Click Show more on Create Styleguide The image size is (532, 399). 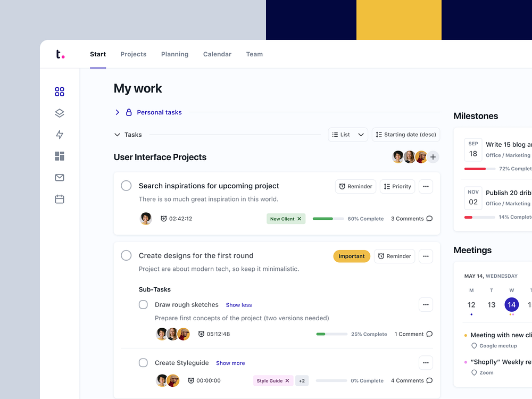[x=230, y=363]
